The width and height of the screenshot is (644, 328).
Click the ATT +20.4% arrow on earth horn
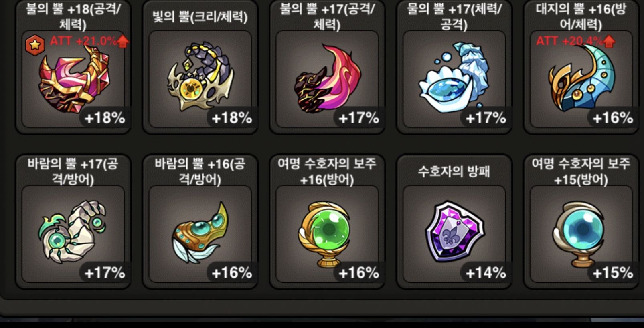coord(609,41)
